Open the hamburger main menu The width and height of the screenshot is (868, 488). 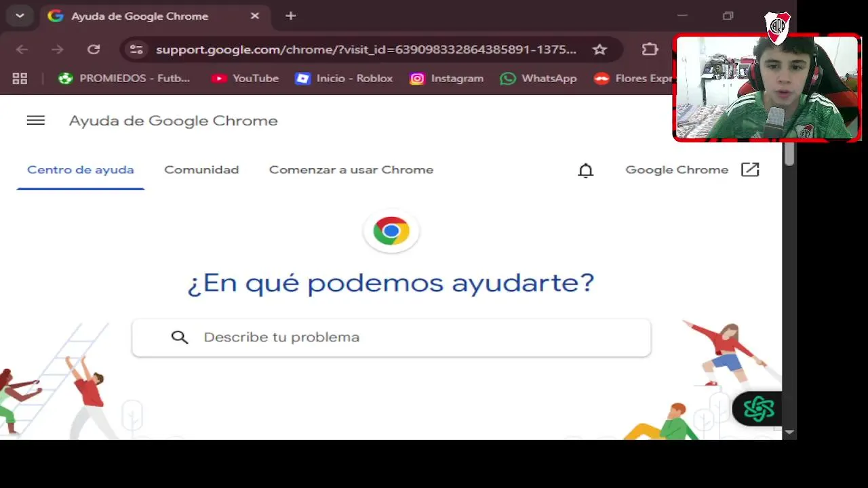point(35,121)
